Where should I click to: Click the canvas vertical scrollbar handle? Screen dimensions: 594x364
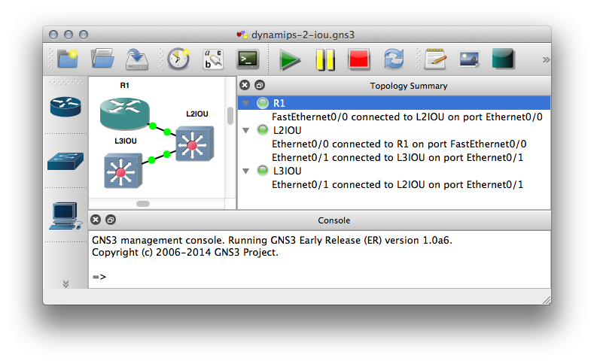tap(230, 116)
